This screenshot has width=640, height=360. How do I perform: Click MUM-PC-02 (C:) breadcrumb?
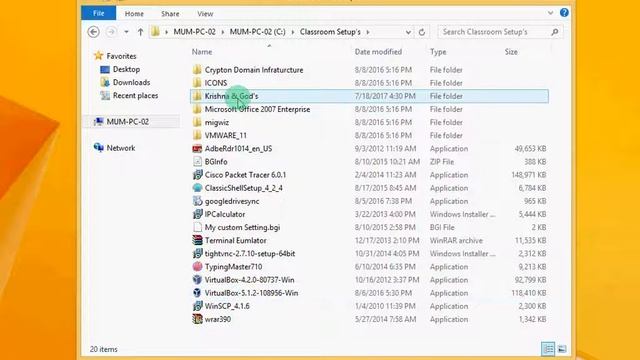257,32
